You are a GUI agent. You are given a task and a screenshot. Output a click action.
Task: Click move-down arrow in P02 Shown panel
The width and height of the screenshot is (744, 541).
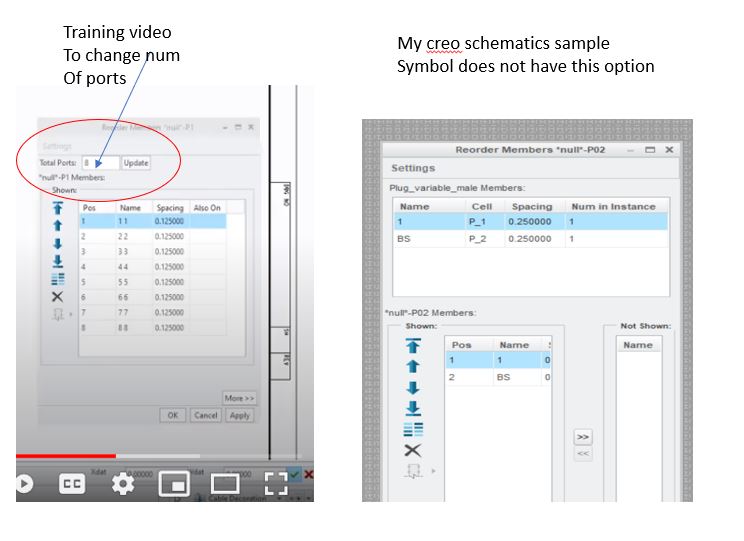pos(413,388)
